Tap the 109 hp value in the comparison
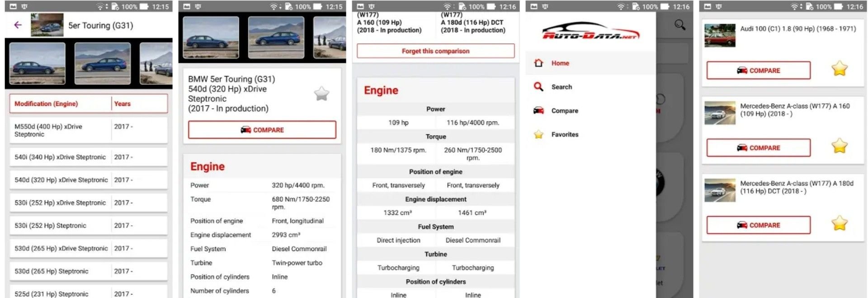The width and height of the screenshot is (868, 298). (398, 123)
